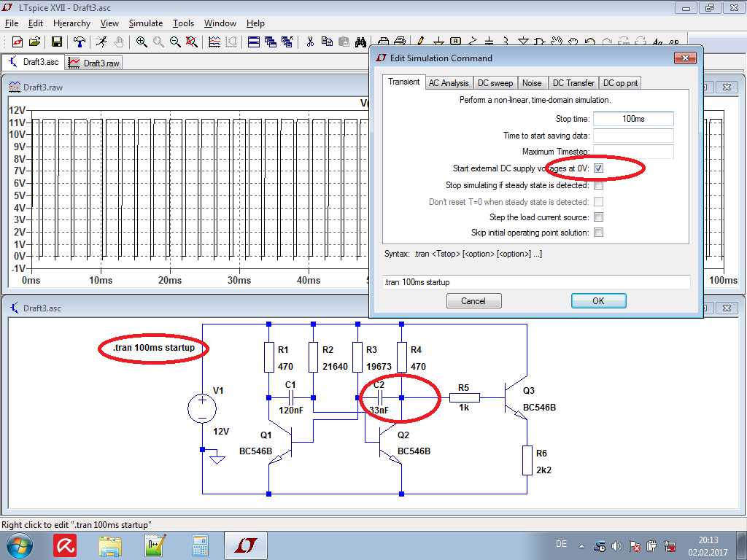Click the Halt hand icon in the toolbar
Viewport: 747px width, 560px height.
point(119,42)
